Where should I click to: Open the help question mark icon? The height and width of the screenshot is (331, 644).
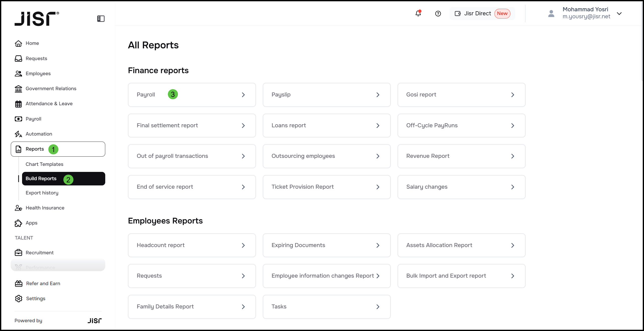[438, 14]
